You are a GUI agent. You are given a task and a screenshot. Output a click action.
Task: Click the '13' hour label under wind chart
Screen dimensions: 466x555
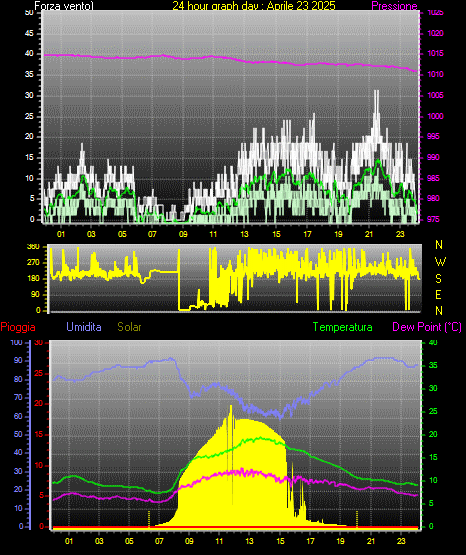pyautogui.click(x=244, y=234)
